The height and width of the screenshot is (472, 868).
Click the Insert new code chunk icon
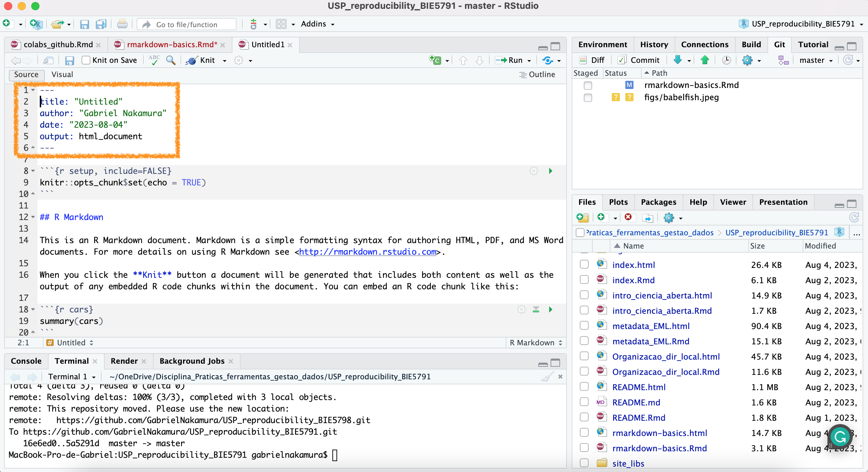pyautogui.click(x=435, y=60)
